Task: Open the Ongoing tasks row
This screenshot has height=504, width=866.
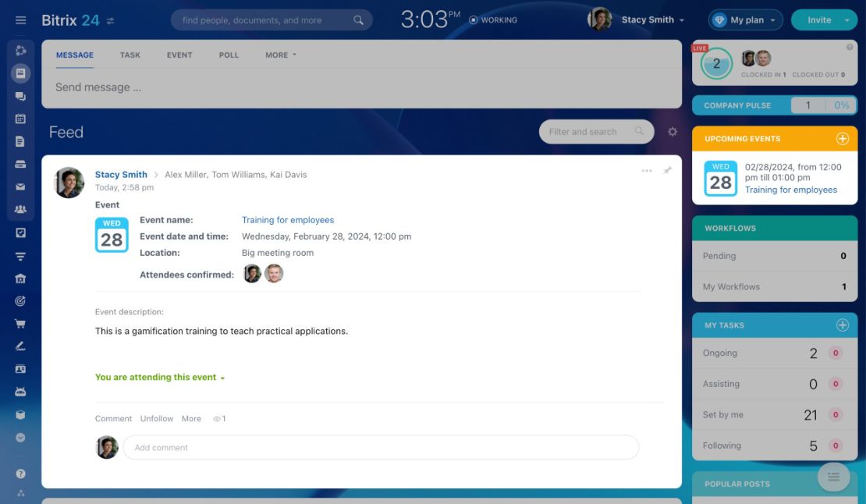Action: click(x=774, y=353)
